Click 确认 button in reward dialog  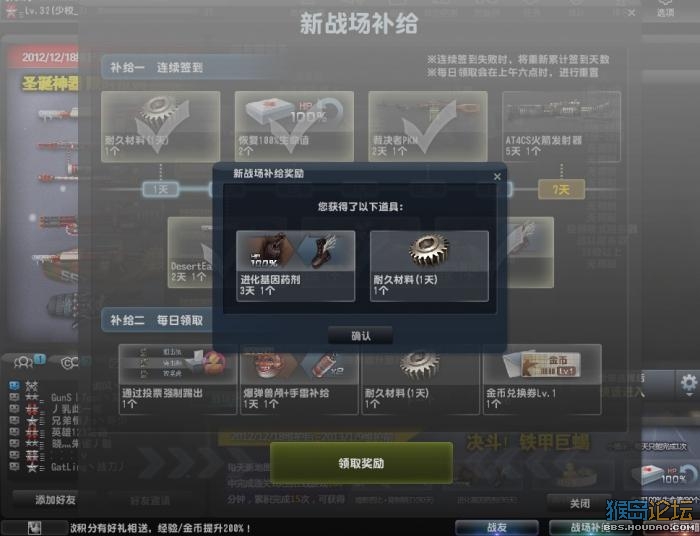(360, 335)
